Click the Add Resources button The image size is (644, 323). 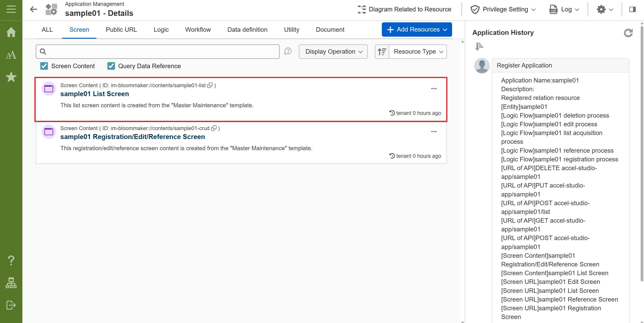pyautogui.click(x=417, y=30)
